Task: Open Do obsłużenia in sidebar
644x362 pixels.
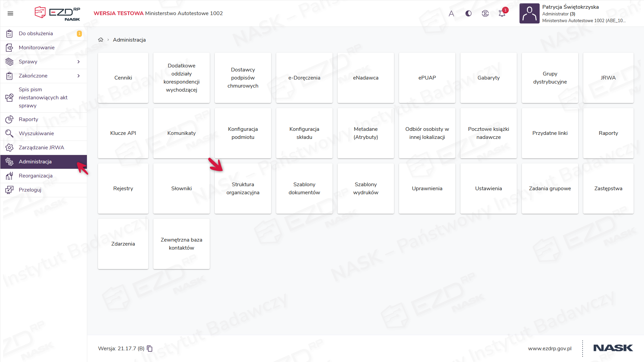Action: coord(36,34)
